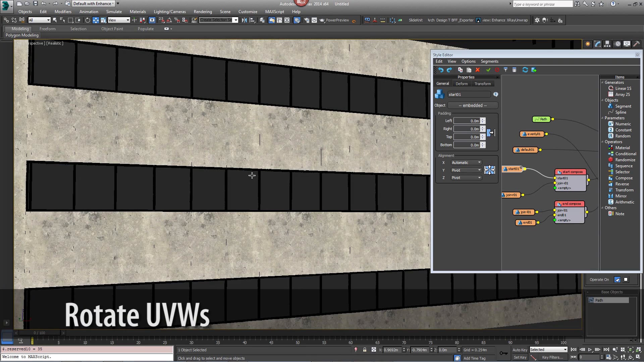Click the info icon beside start01 name
The width and height of the screenshot is (644, 362).
point(495,95)
